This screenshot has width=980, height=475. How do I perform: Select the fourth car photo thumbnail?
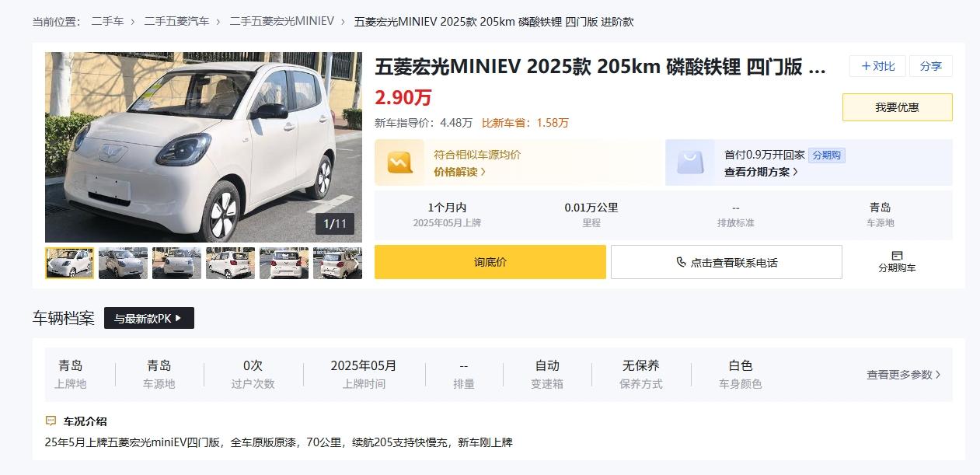pyautogui.click(x=230, y=264)
